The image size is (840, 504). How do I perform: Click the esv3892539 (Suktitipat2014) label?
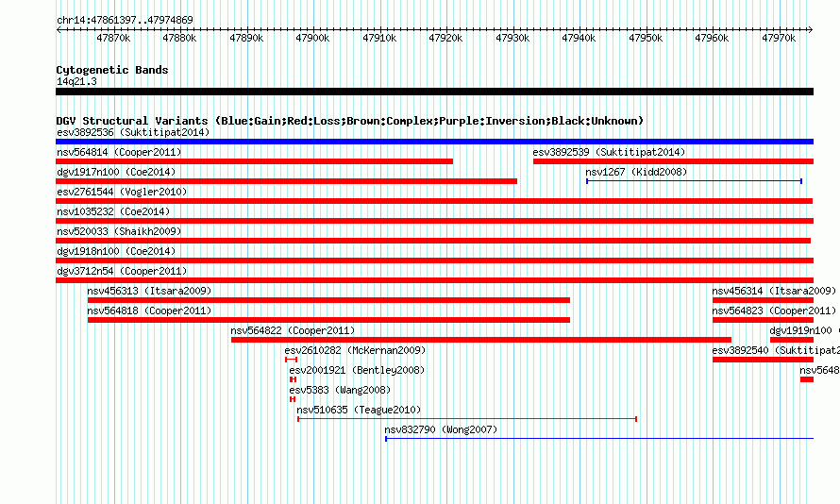point(609,152)
